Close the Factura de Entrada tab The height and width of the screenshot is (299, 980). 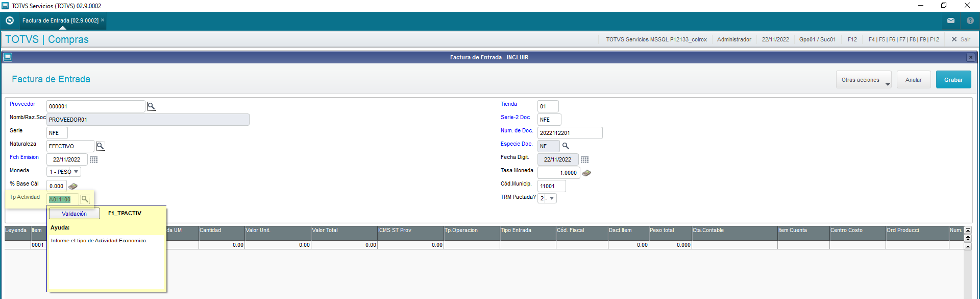point(103,20)
